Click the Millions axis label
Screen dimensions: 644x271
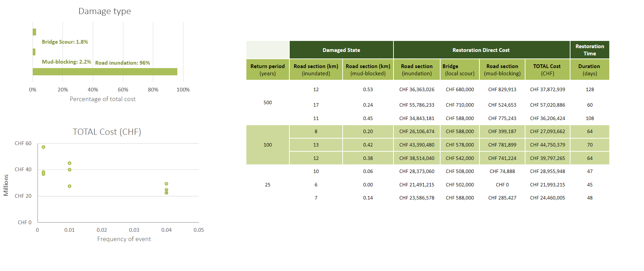(x=6, y=185)
